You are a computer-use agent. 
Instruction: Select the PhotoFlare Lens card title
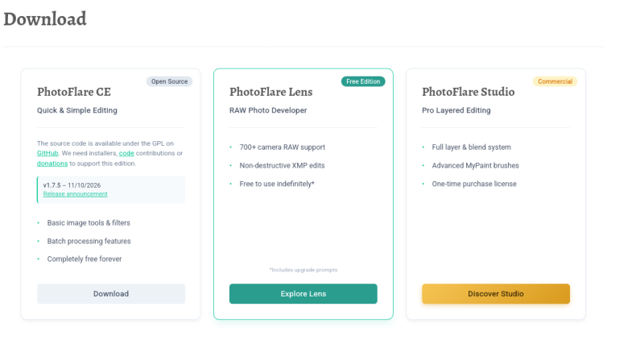(271, 92)
